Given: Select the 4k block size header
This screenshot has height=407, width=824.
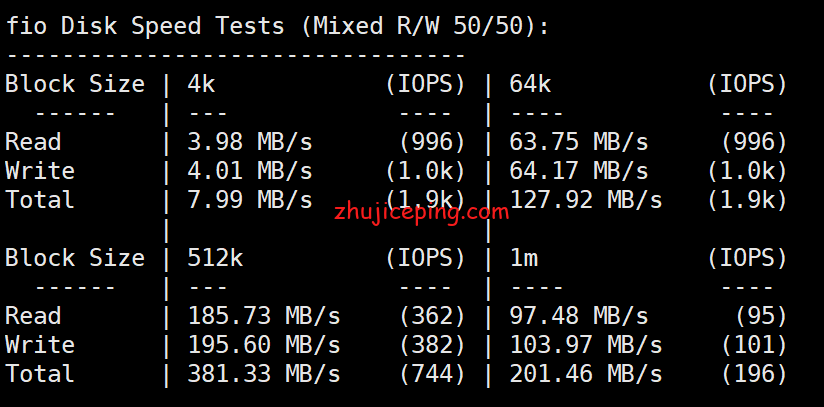Looking at the screenshot, I should coord(201,84).
